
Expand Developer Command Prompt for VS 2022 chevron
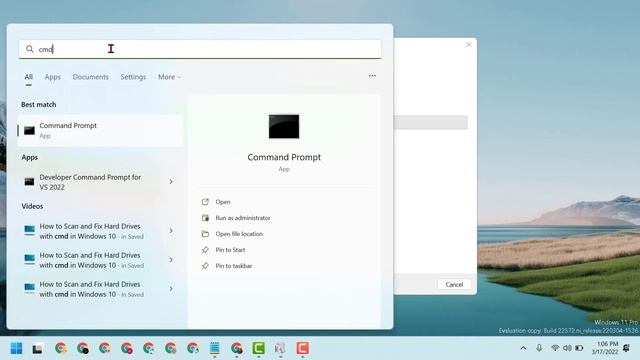click(171, 182)
